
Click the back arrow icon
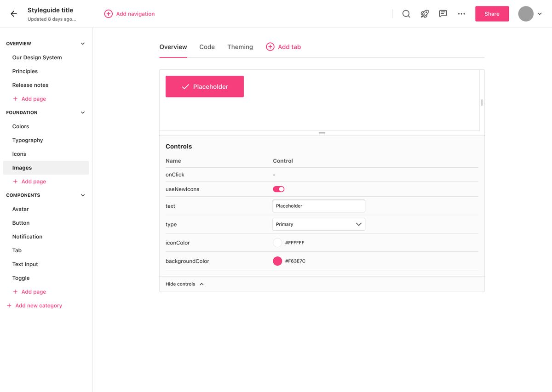(14, 14)
